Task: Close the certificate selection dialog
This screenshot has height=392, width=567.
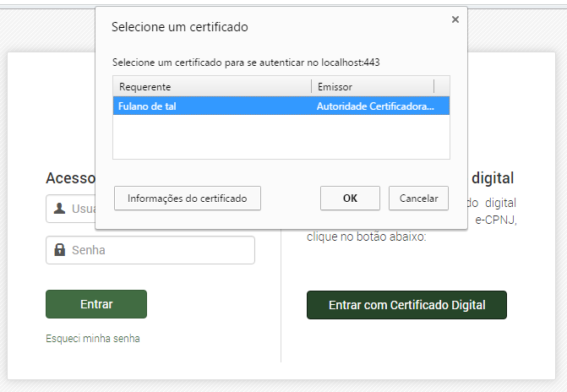Action: click(x=455, y=19)
